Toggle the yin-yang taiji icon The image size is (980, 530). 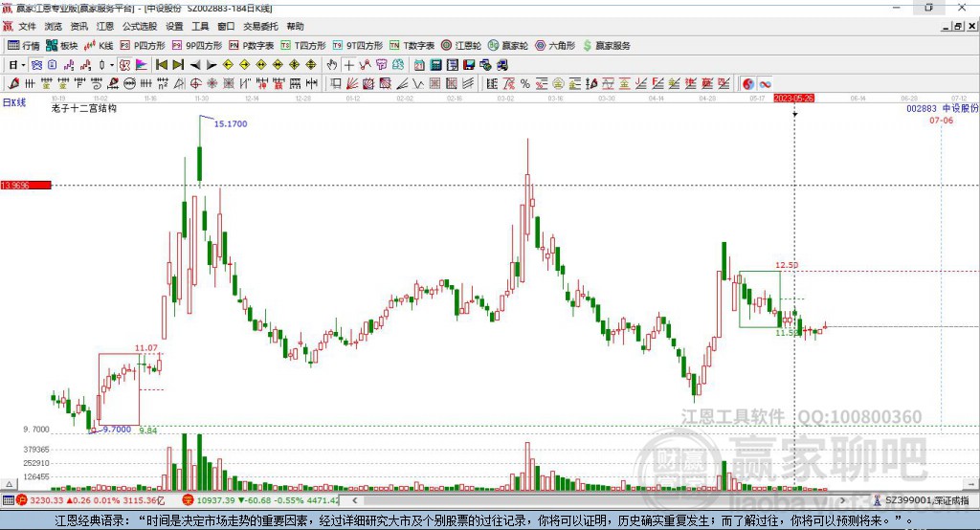[748, 84]
